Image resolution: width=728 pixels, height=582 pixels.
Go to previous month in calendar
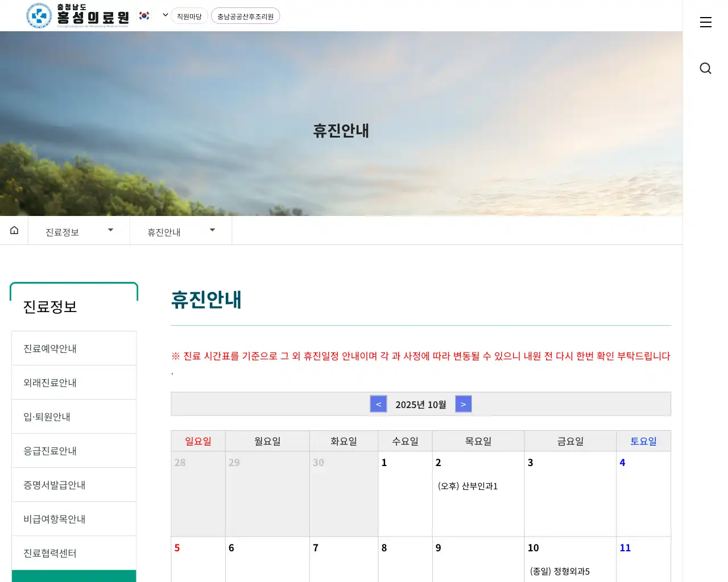[378, 404]
